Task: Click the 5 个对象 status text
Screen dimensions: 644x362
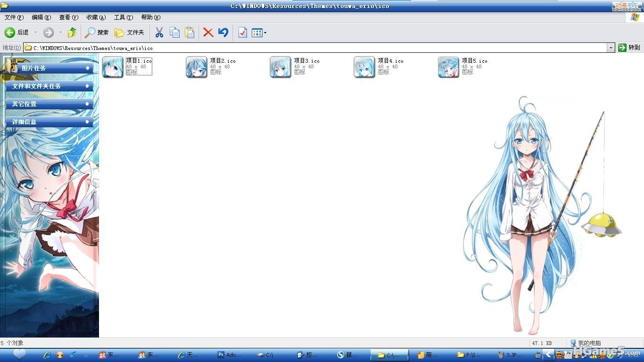Action: [12, 343]
